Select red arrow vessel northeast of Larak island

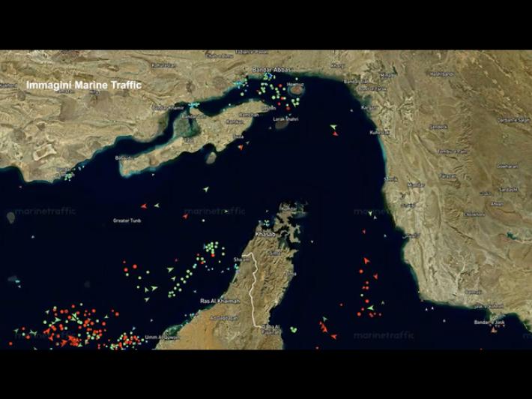(x=335, y=133)
